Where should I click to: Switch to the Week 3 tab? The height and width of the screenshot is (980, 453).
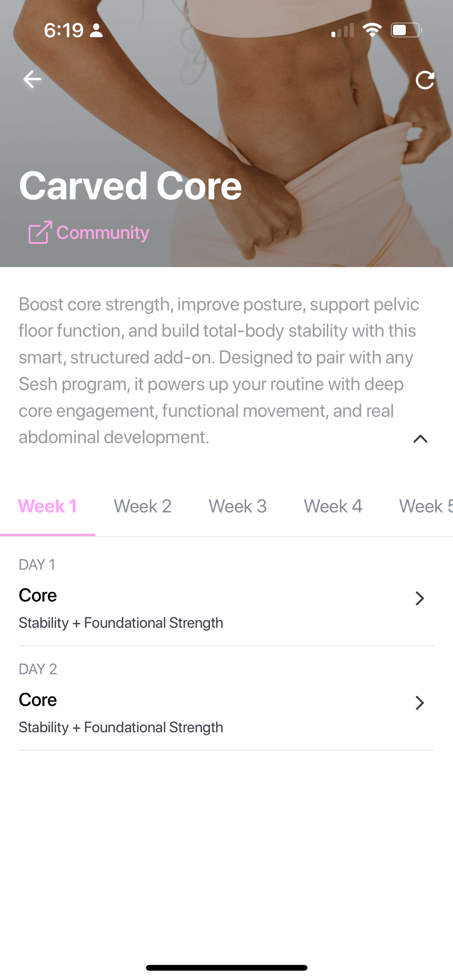click(x=238, y=506)
